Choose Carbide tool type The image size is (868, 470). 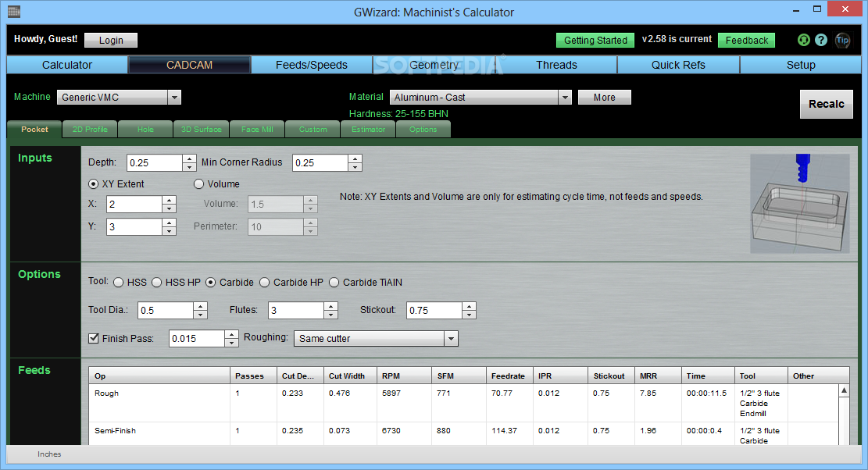210,283
